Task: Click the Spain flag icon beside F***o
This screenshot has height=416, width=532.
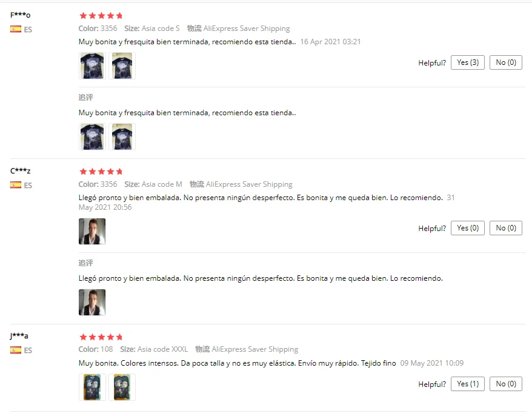Action: (x=16, y=29)
